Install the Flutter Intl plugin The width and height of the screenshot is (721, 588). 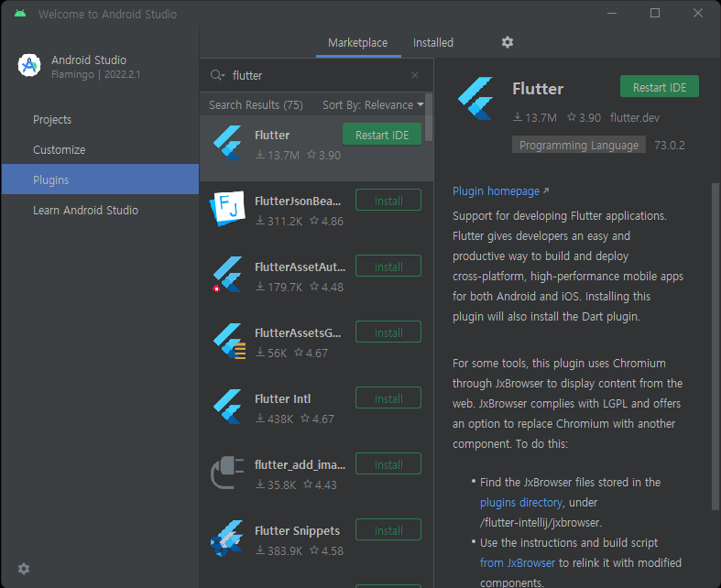tap(388, 398)
